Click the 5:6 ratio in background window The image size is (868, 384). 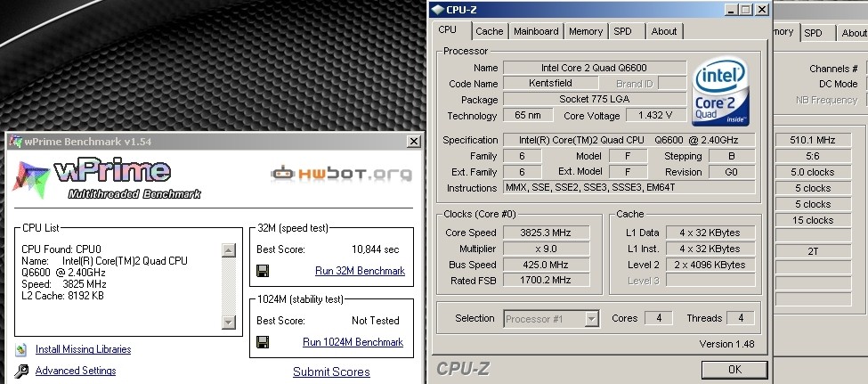[x=813, y=156]
